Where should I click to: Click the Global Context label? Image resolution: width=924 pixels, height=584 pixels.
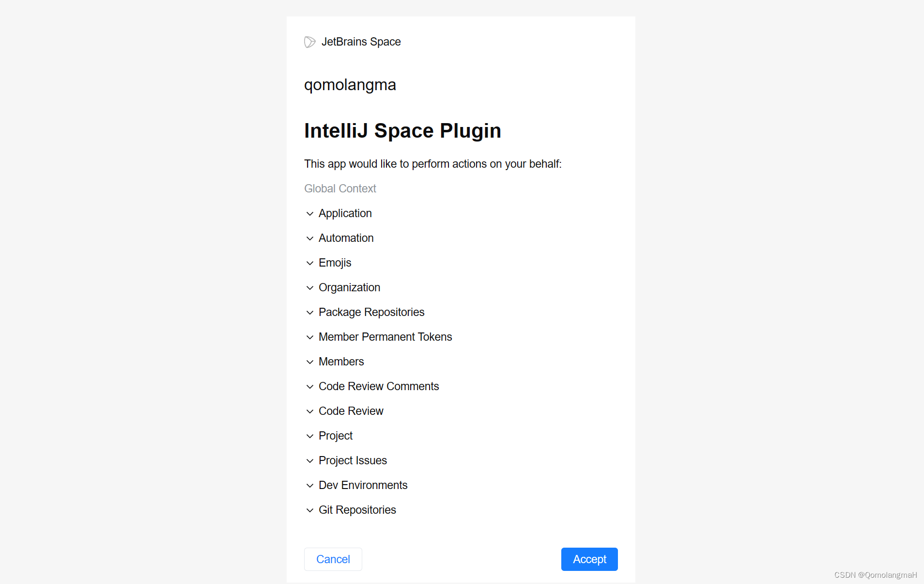pyautogui.click(x=340, y=189)
